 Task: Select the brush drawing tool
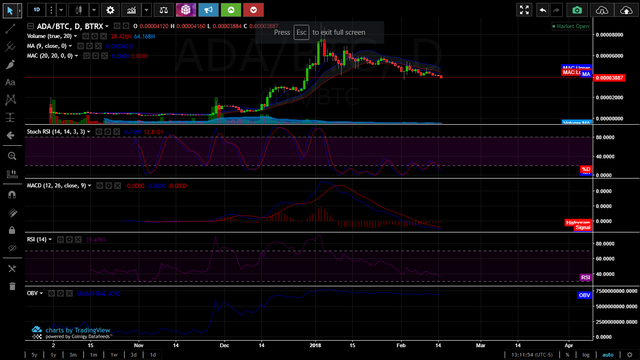[x=10, y=64]
